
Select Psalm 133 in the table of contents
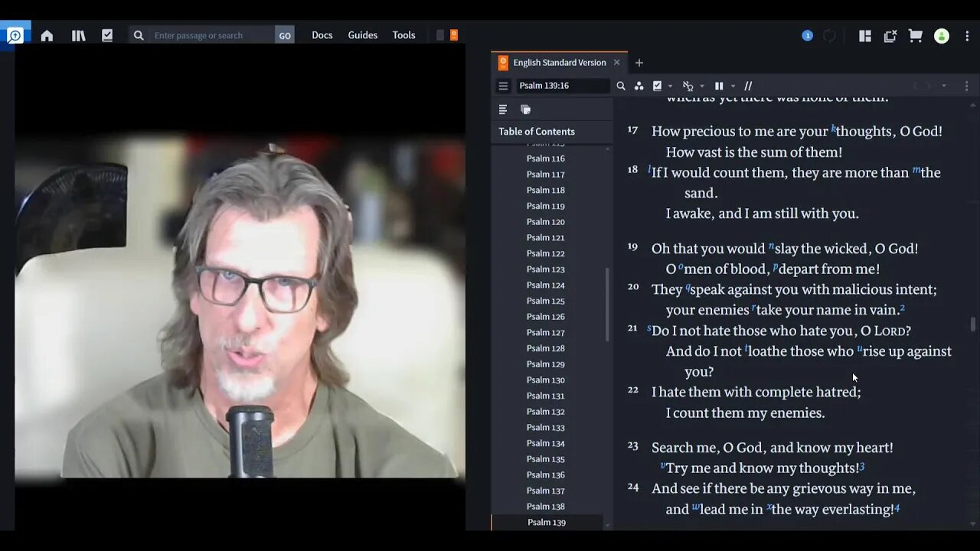coord(546,427)
